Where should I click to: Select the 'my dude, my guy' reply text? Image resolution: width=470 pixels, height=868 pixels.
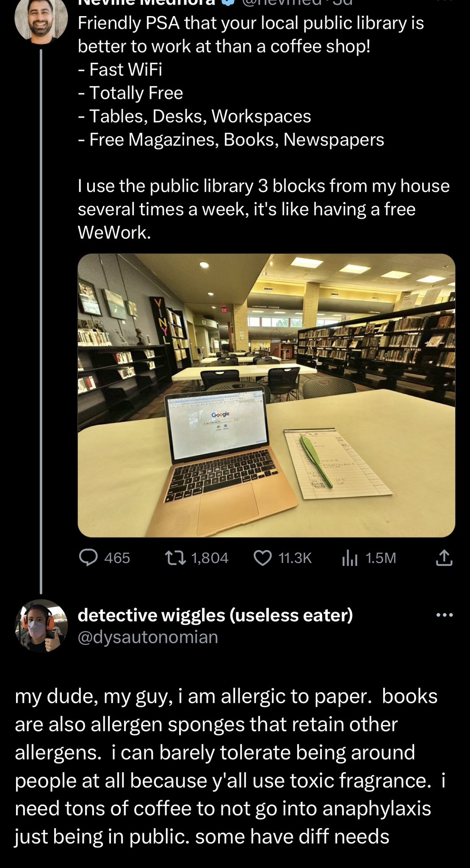pyautogui.click(x=230, y=766)
